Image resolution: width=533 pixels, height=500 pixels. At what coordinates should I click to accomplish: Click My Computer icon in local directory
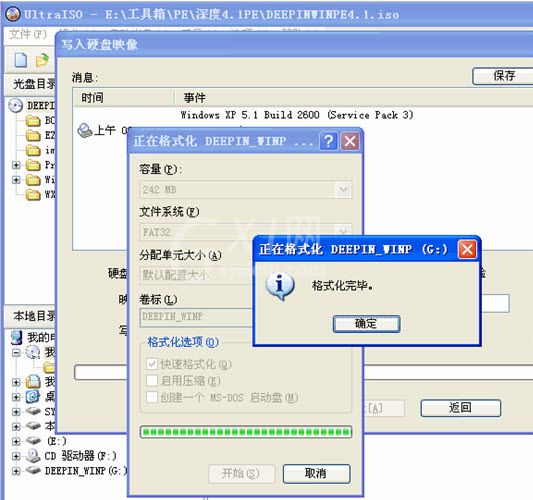[17, 337]
